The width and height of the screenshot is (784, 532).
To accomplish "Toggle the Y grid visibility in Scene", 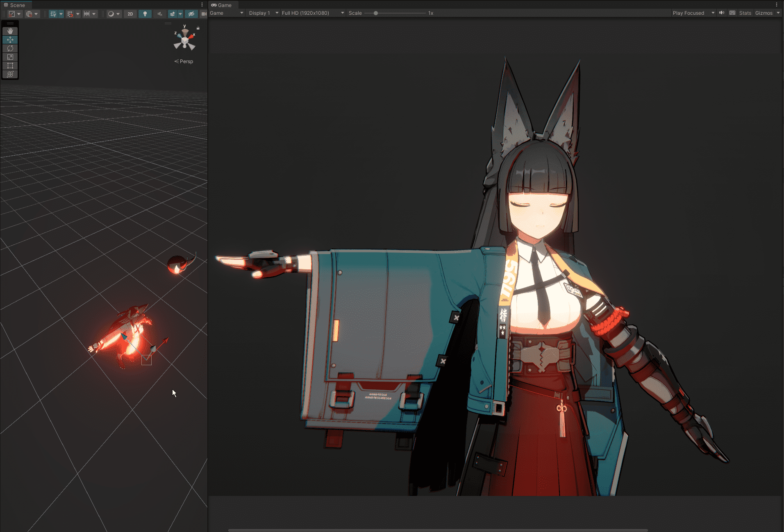I will 53,14.
